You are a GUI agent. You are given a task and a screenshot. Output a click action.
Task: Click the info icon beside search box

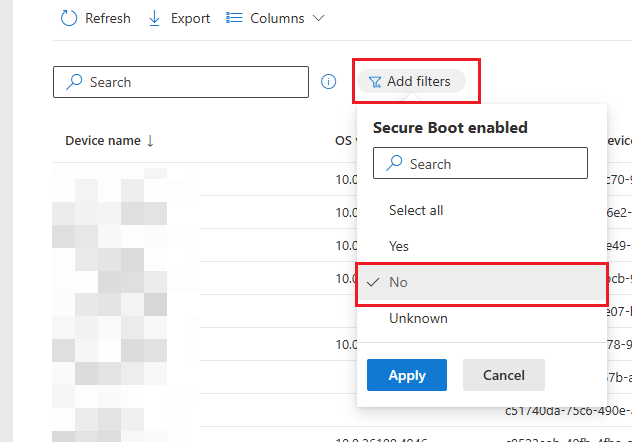click(x=329, y=82)
